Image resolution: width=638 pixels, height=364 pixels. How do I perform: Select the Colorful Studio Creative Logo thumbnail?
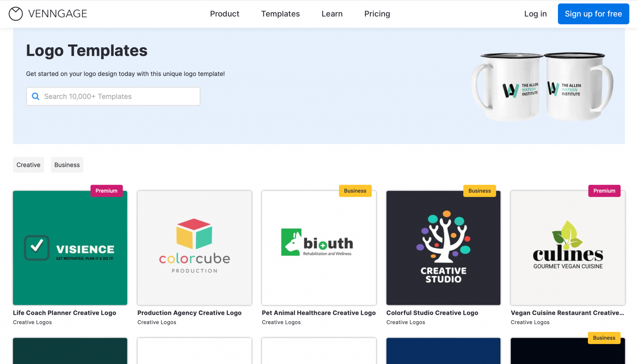coord(443,248)
